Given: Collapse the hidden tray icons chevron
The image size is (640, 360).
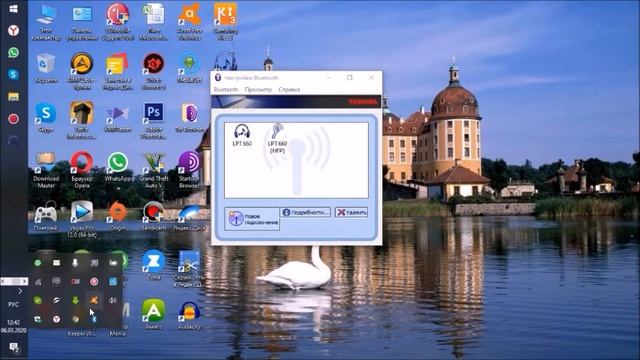Looking at the screenshot, I should pos(20,291).
